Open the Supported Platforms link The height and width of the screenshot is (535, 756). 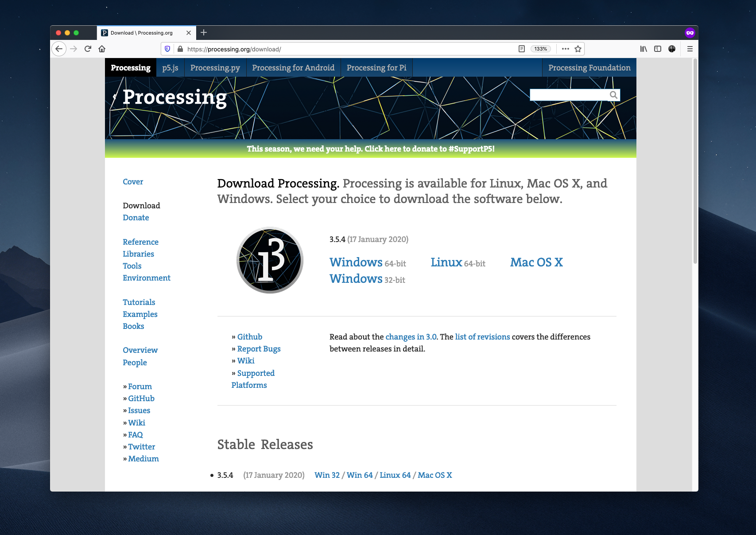click(253, 379)
